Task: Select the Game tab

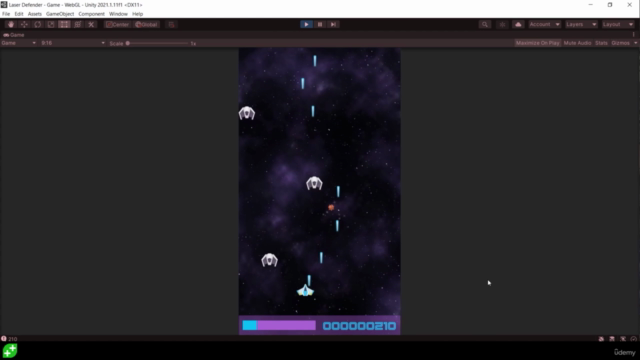Action: point(14,35)
